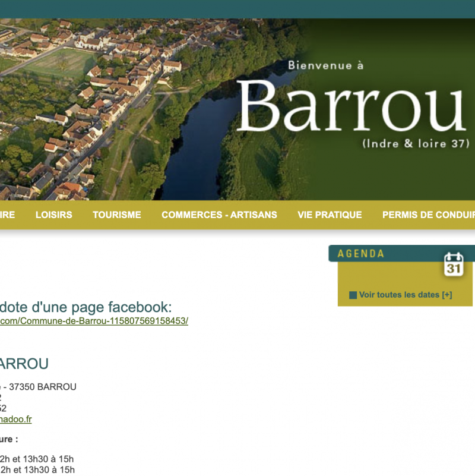Open the VIE PRATIQUE menu
This screenshot has height=476, width=475.
point(330,215)
